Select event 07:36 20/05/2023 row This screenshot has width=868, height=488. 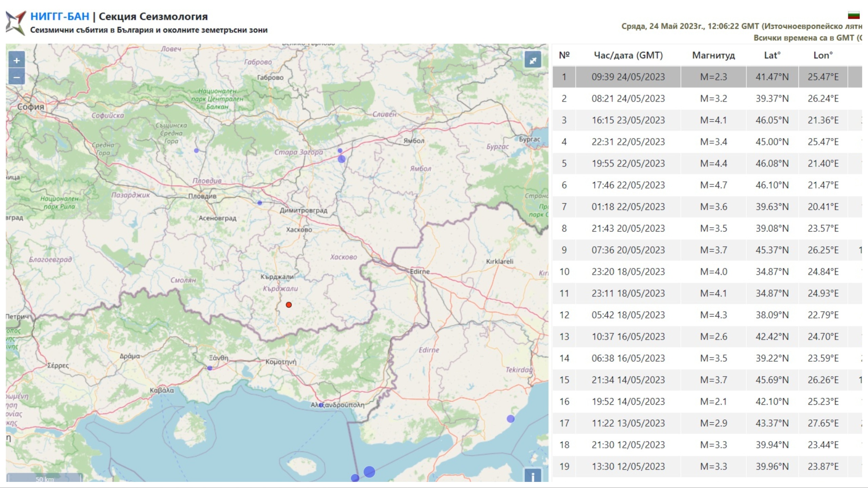click(707, 250)
